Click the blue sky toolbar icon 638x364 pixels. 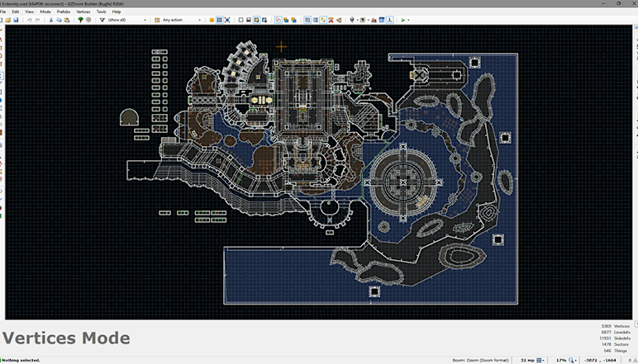click(382, 20)
